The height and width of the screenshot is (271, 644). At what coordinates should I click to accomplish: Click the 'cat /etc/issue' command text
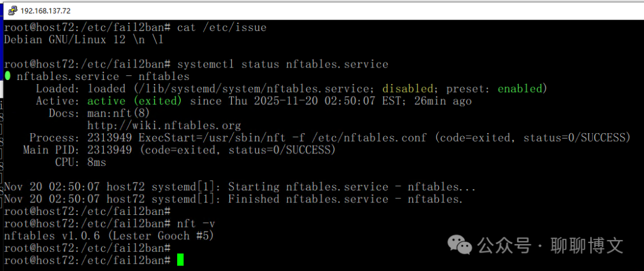point(222,27)
